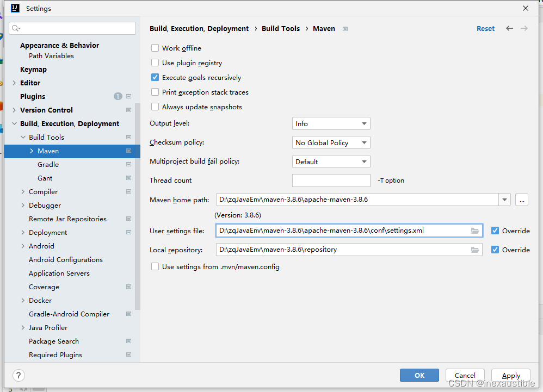Enable the Work offline checkbox
The height and width of the screenshot is (392, 543).
pyautogui.click(x=155, y=48)
